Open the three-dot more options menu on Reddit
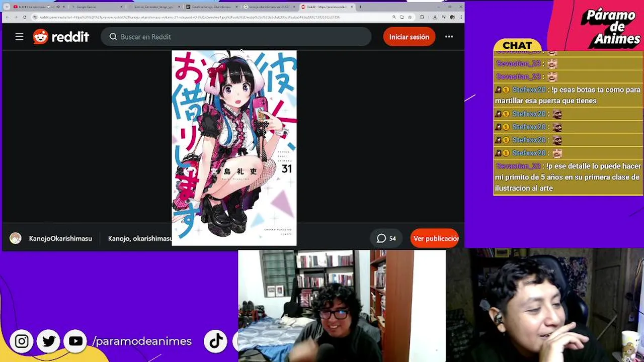Viewport: 644px width, 362px height. pos(449,37)
